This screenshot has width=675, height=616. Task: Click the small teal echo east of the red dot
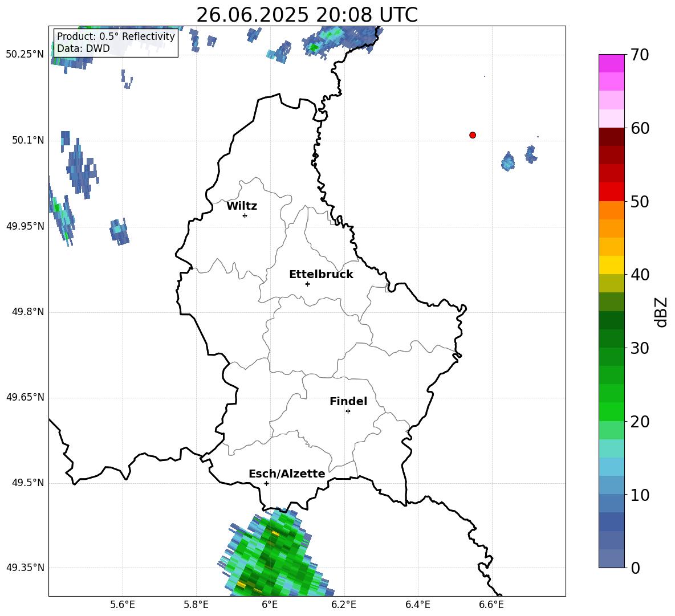tap(509, 161)
